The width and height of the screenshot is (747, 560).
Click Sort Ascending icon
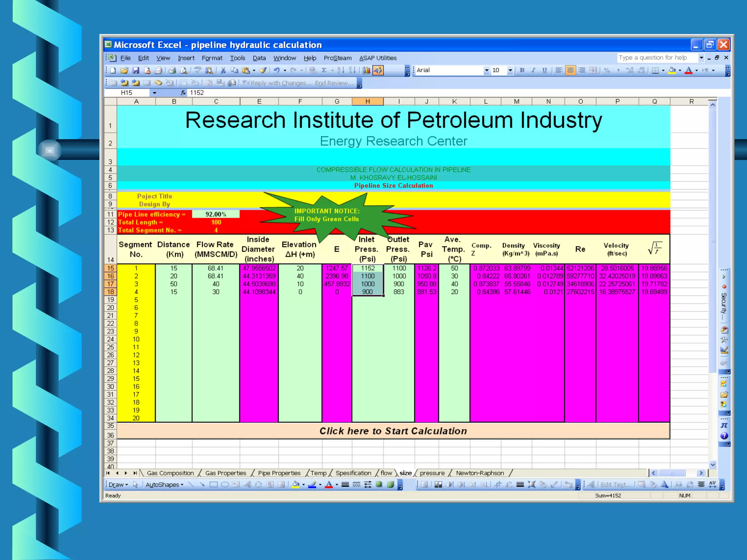click(x=341, y=70)
